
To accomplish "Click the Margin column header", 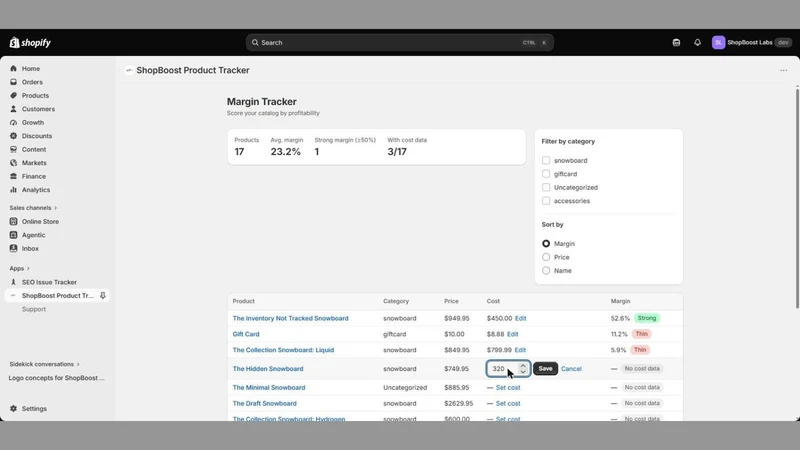I will [620, 301].
